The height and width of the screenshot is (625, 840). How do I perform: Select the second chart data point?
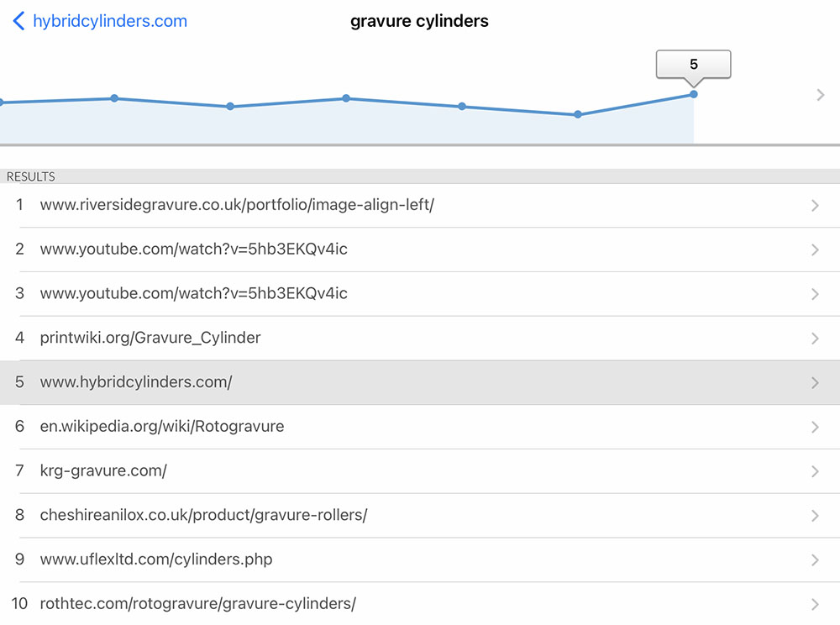point(114,98)
